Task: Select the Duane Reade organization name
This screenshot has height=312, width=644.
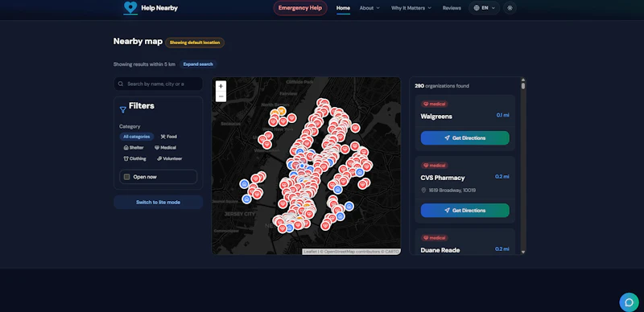Action: pos(440,250)
